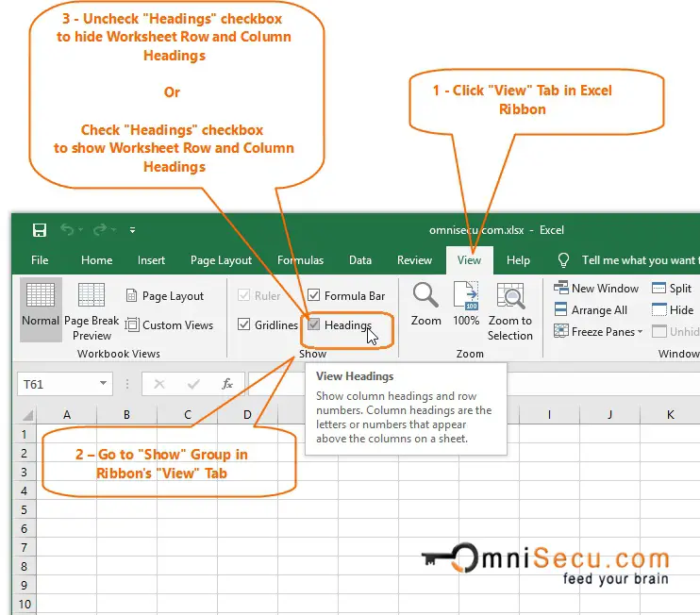Select column C header
Screen dimensions: 700x615
(x=188, y=415)
